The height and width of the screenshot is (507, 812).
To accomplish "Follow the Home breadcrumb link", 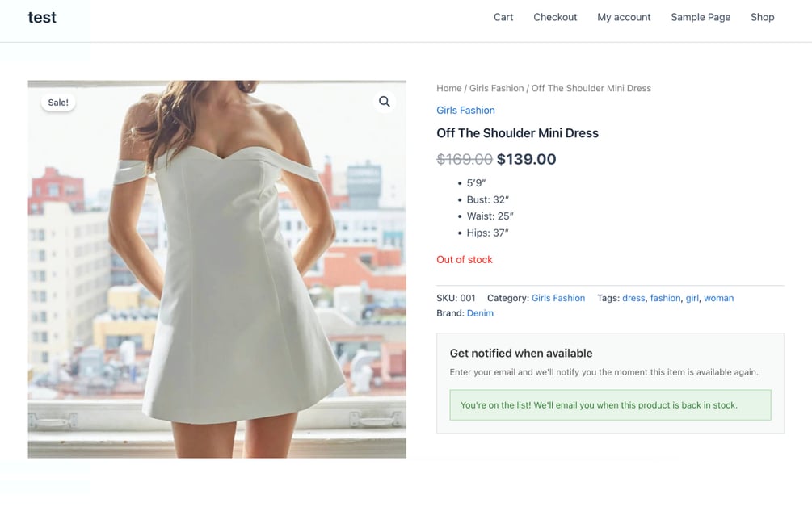I will point(448,88).
